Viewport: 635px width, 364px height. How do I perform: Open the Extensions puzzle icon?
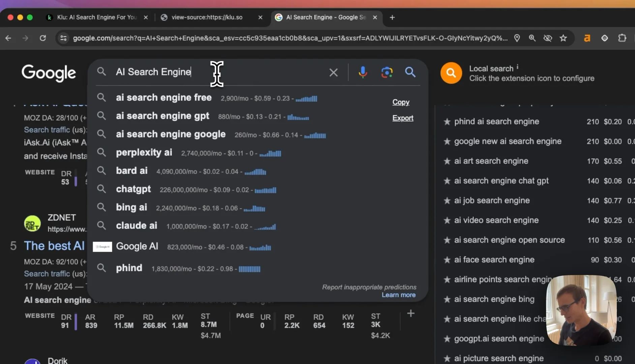point(622,38)
